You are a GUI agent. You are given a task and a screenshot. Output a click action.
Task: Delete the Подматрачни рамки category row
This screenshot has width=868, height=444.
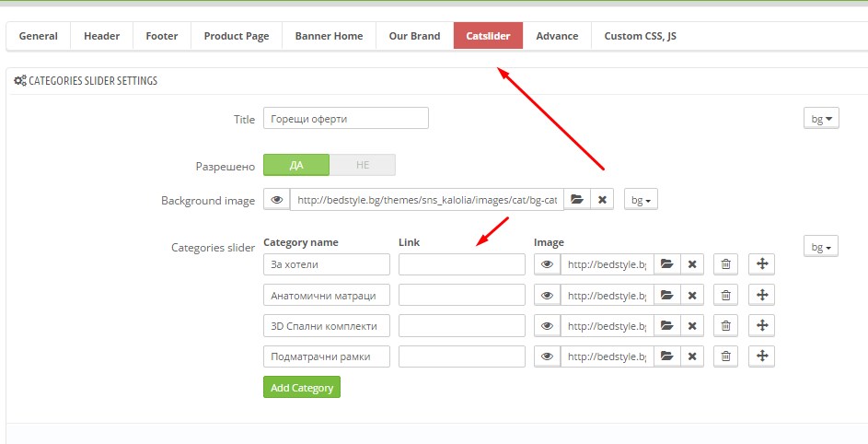(x=725, y=356)
